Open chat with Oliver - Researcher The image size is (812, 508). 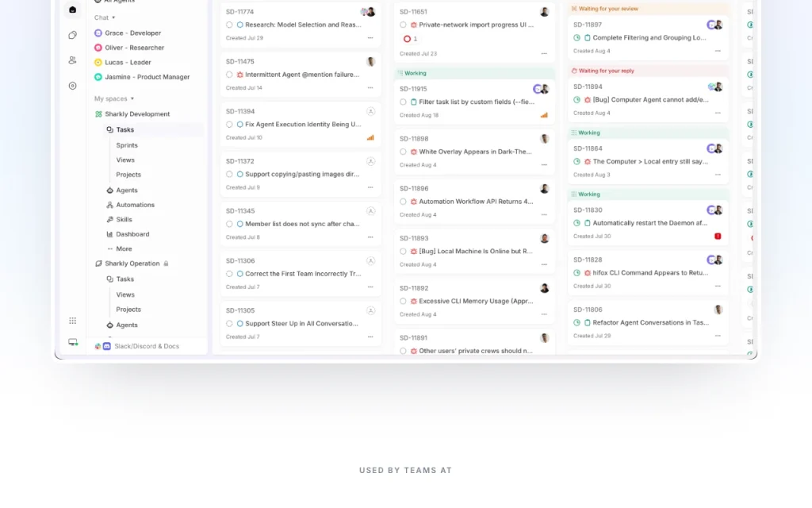(135, 47)
